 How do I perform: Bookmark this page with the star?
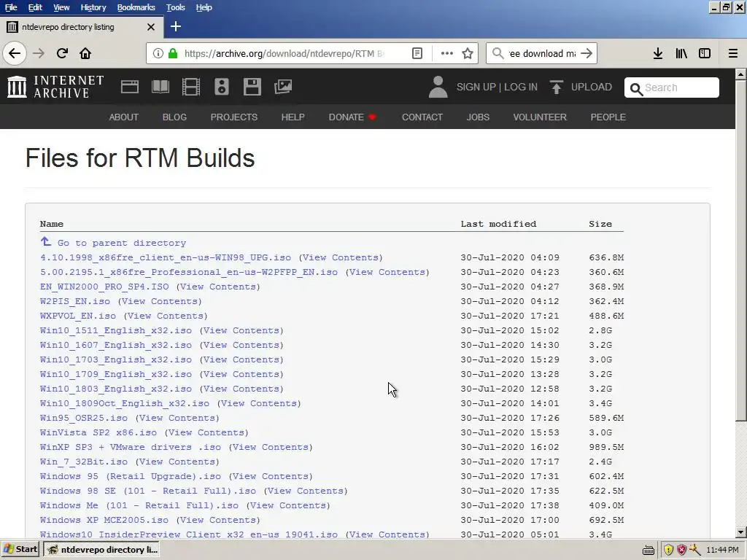point(468,53)
